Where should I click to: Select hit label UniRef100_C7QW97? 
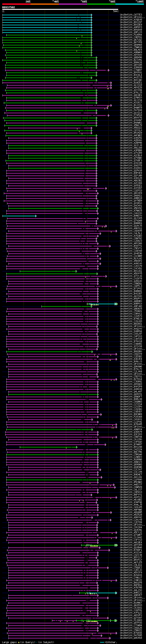(131, 70)
